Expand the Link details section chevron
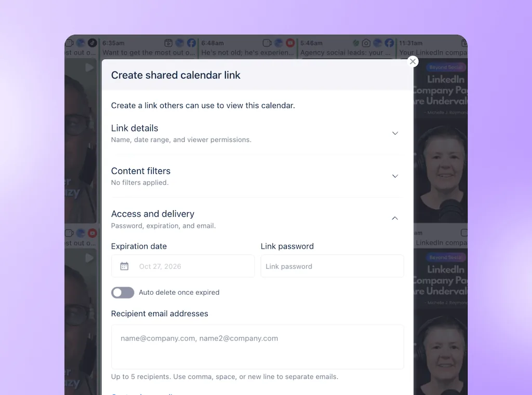 pos(395,133)
